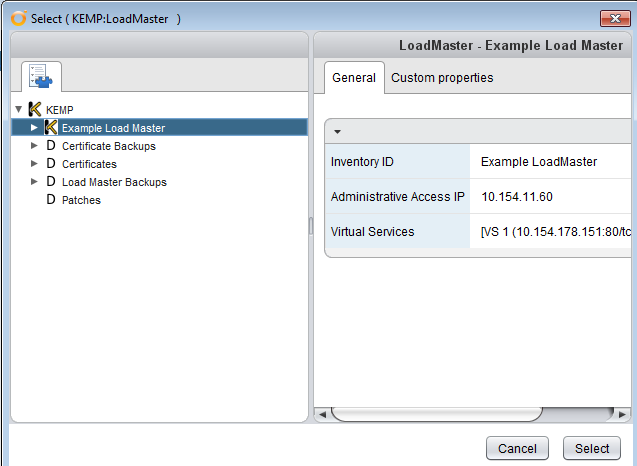
Task: Click the horizontal scrollbar left arrow
Action: 323,414
